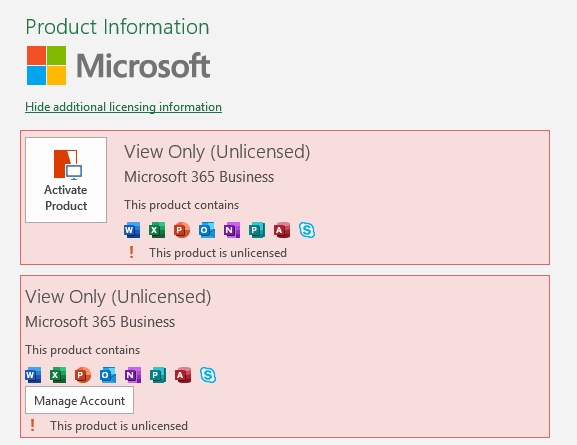
Task: Click Microsoft 365 Business text beside Activate Product
Action: pyautogui.click(x=199, y=177)
